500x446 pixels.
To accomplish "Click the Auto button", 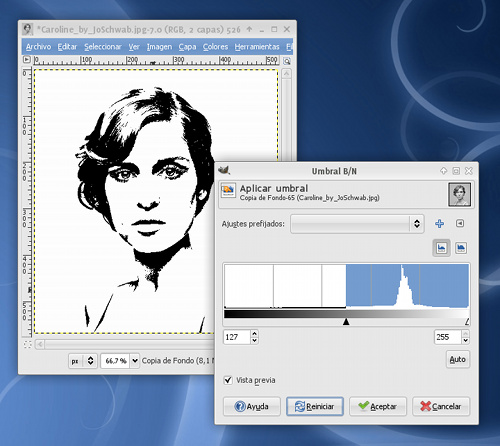I will point(458,359).
